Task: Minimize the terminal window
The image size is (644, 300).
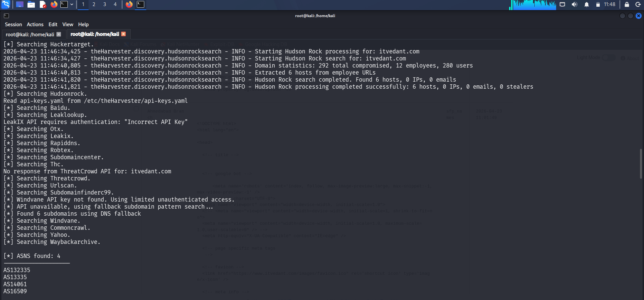Action: (x=623, y=16)
